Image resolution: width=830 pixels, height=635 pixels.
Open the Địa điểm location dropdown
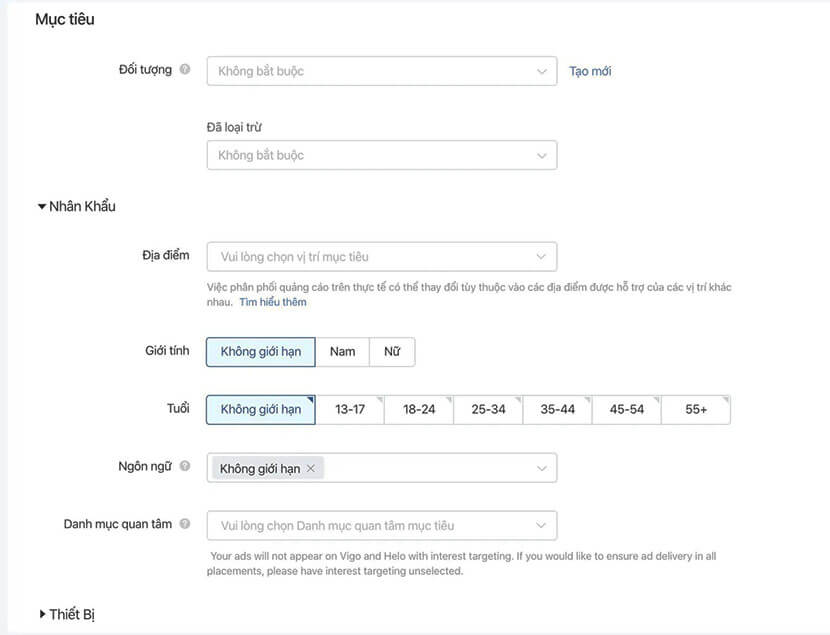pyautogui.click(x=381, y=257)
